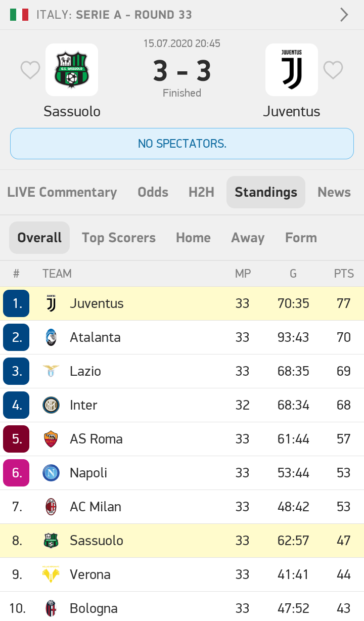Viewport: 364px width, 621px height.
Task: Click AC Milan badge in standings
Action: tap(51, 507)
